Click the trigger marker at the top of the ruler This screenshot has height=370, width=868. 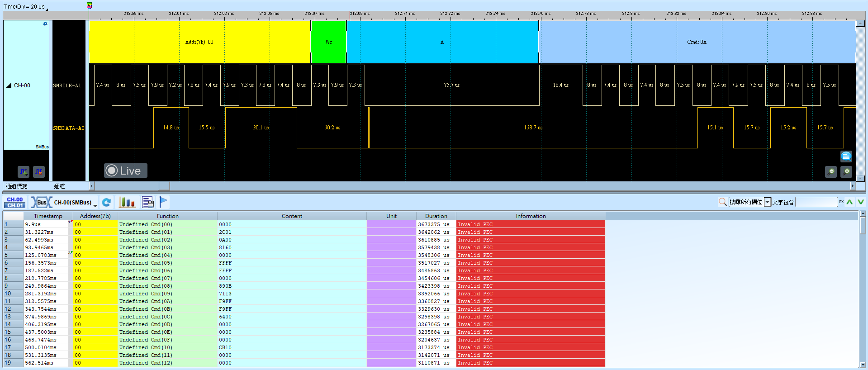click(x=89, y=5)
